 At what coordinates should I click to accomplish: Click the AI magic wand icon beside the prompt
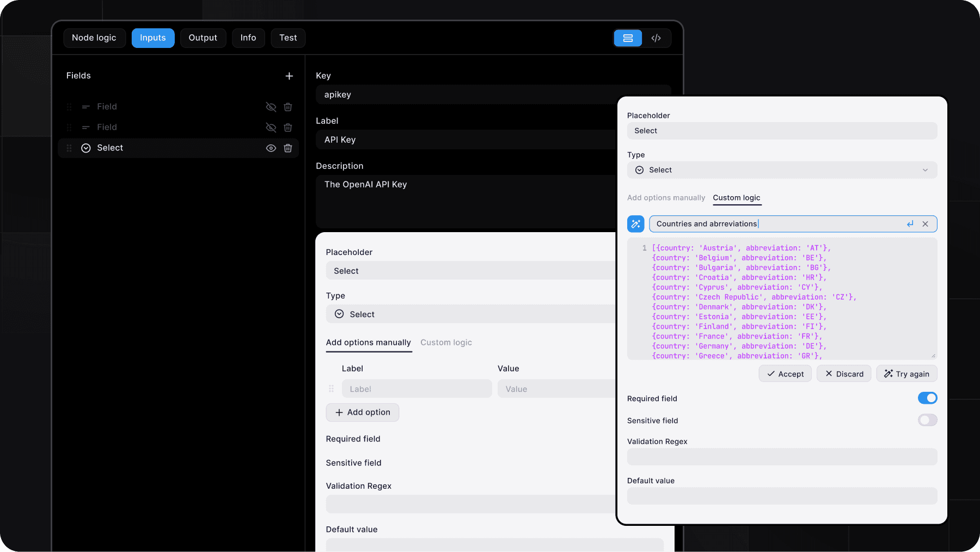(x=636, y=224)
